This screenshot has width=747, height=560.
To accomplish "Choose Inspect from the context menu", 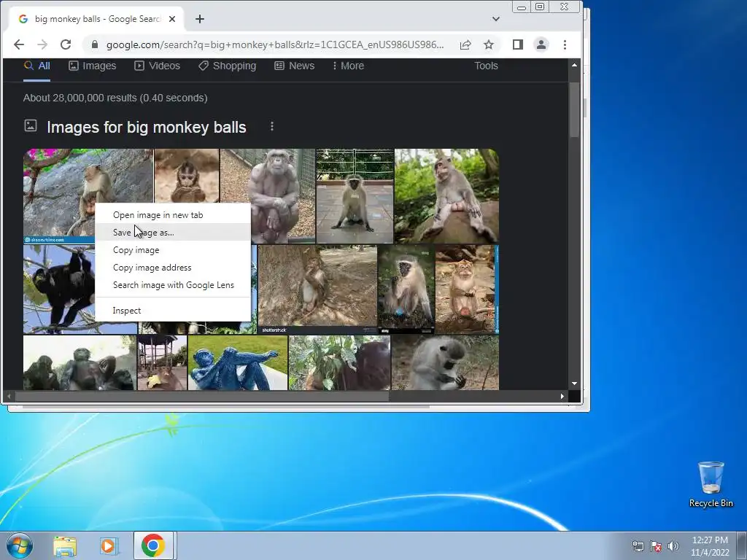I will tap(173, 311).
